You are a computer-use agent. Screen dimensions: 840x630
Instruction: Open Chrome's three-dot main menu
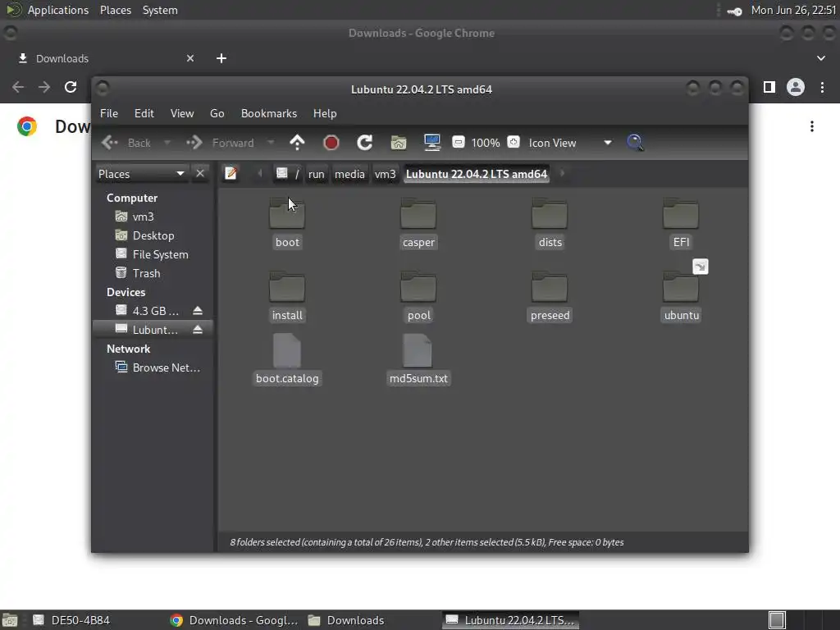[822, 87]
